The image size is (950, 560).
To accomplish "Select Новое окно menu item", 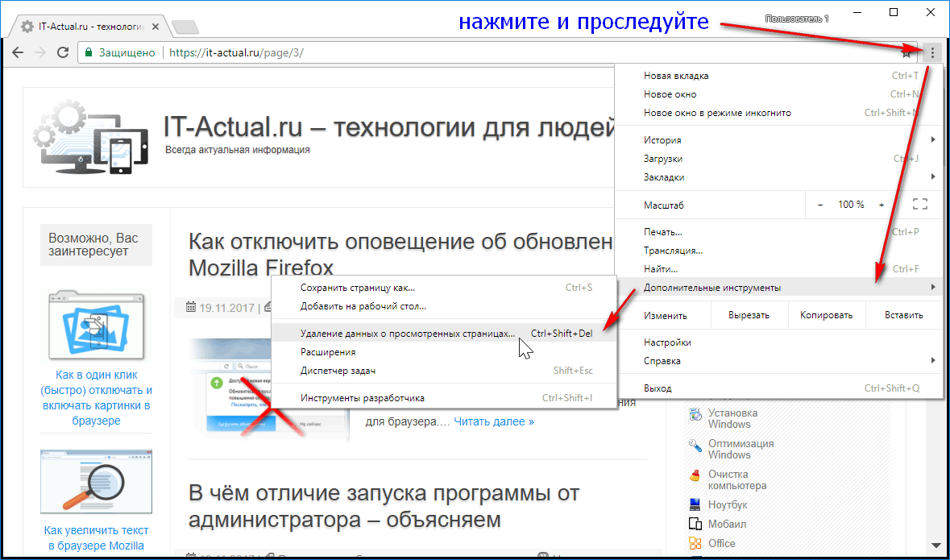I will tap(778, 94).
